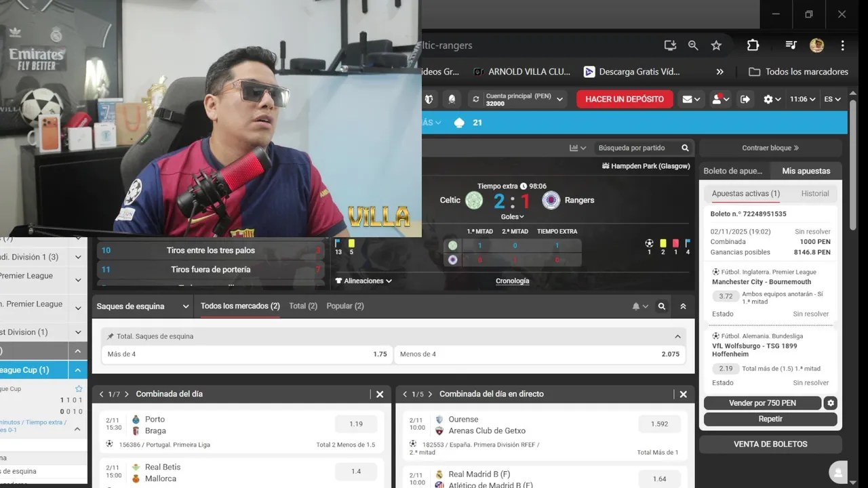
Task: Select the Más de 4 odds 1.75
Action: coord(247,354)
